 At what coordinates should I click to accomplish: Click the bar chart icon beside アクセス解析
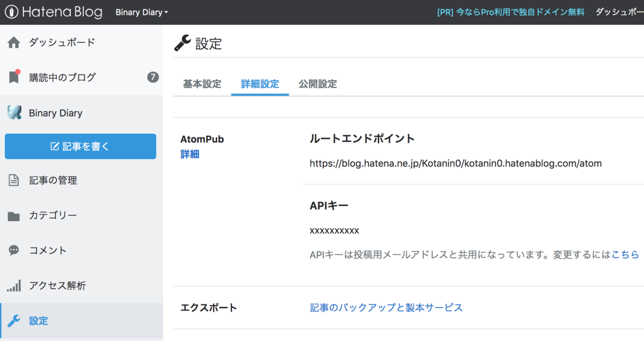click(14, 286)
